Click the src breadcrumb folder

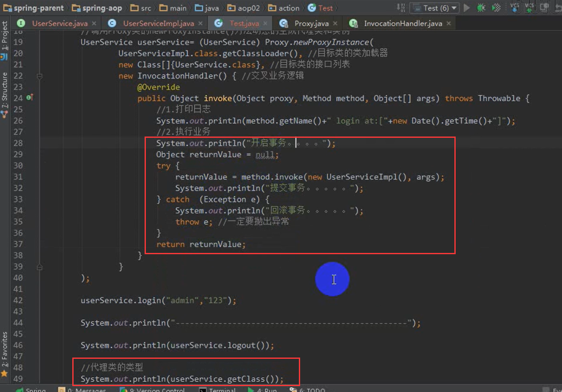tap(141, 8)
